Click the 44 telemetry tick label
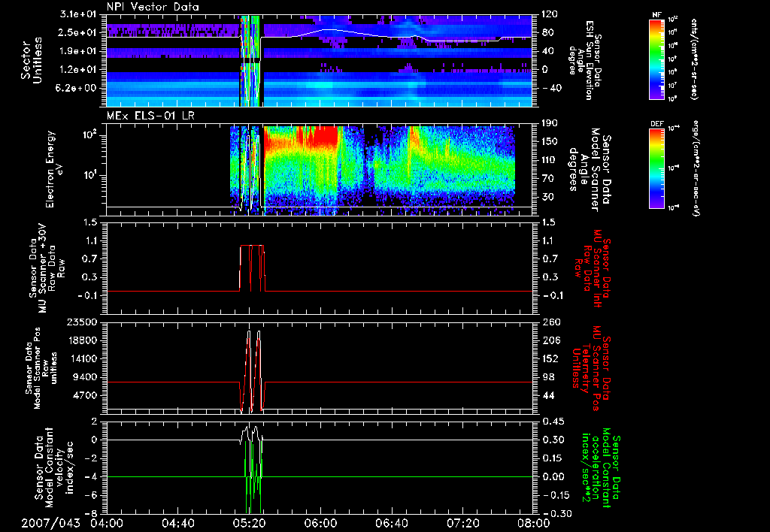Viewport: 770px width, 532px height. point(547,395)
